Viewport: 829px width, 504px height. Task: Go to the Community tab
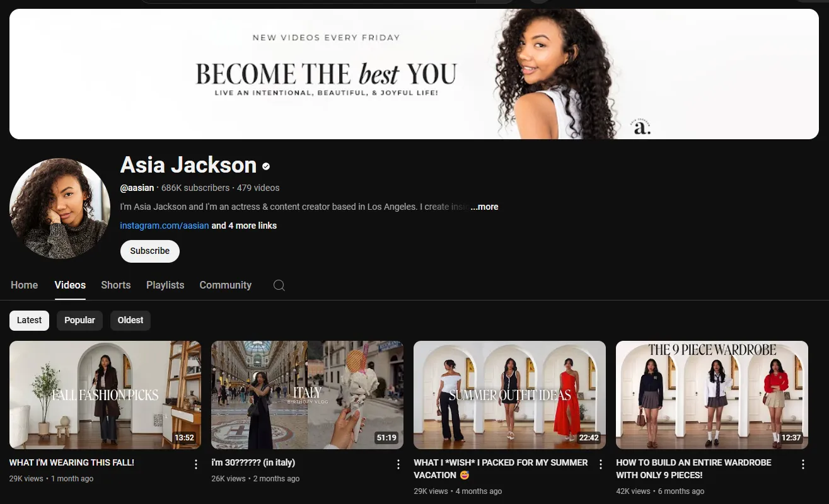click(x=225, y=285)
